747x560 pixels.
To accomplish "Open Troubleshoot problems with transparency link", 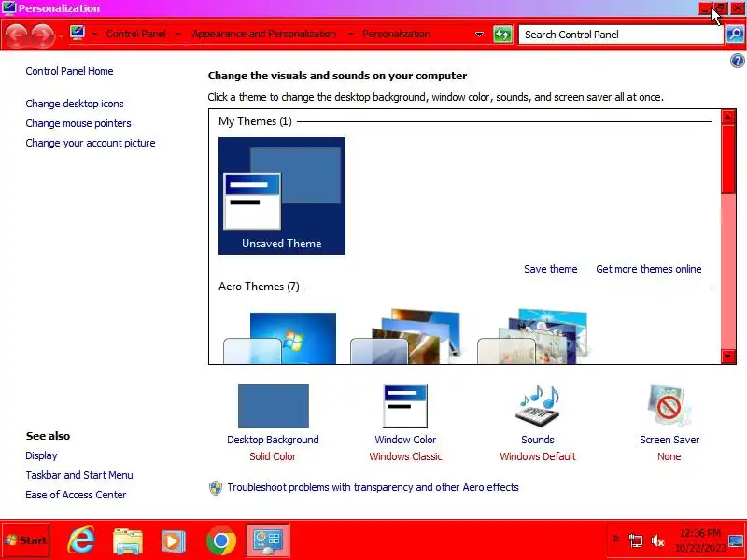I will tap(373, 487).
